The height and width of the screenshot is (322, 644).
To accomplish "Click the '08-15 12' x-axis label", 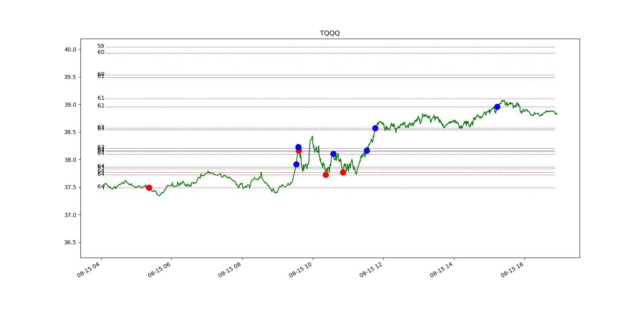I will click(371, 269).
